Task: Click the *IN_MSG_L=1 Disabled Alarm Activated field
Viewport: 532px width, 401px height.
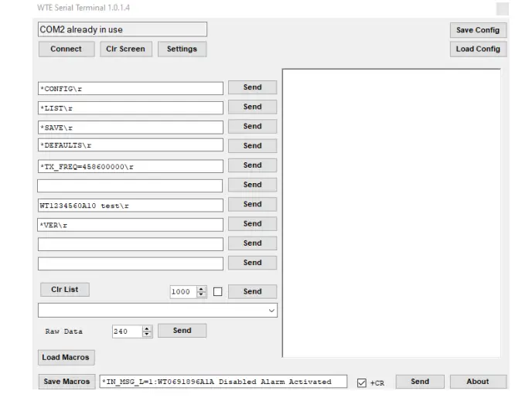Action: (x=223, y=382)
